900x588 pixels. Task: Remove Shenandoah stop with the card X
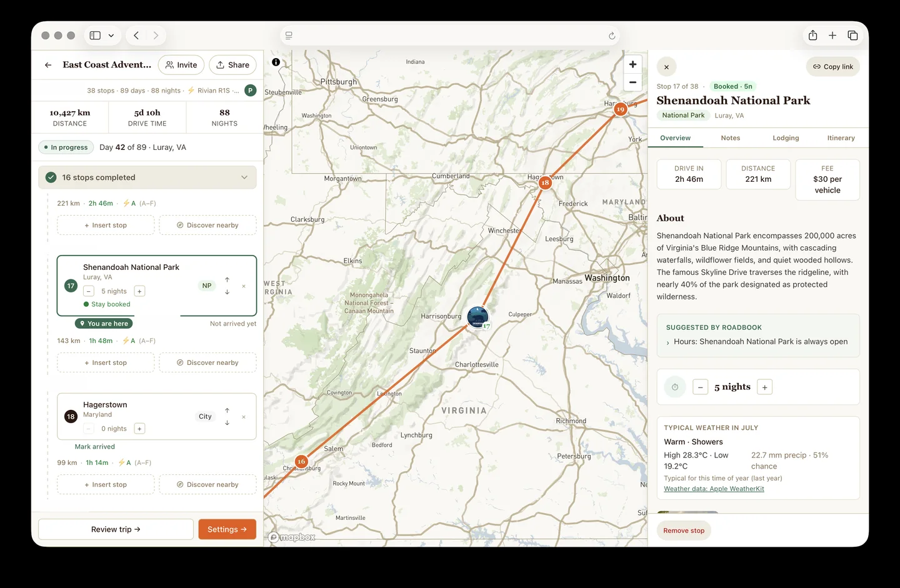point(244,286)
